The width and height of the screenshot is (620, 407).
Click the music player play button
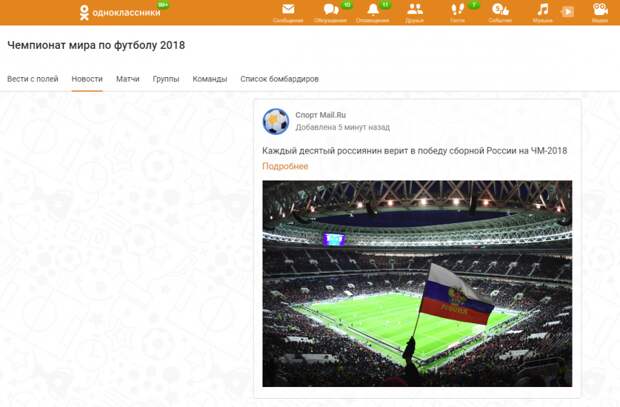[567, 12]
